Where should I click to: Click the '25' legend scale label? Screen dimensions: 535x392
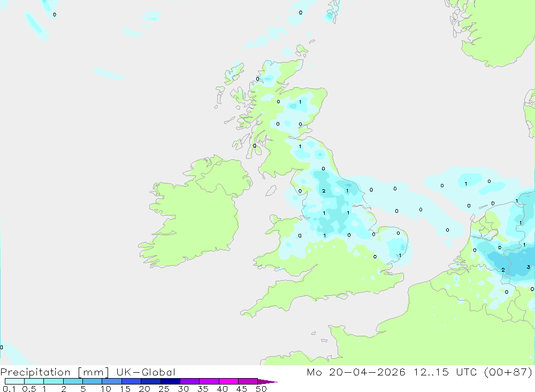click(x=164, y=389)
